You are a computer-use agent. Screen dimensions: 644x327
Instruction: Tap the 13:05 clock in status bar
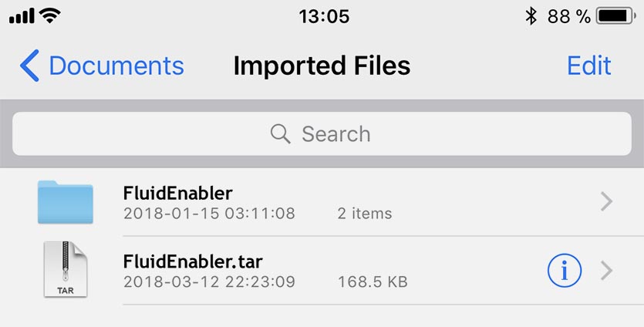(x=324, y=16)
